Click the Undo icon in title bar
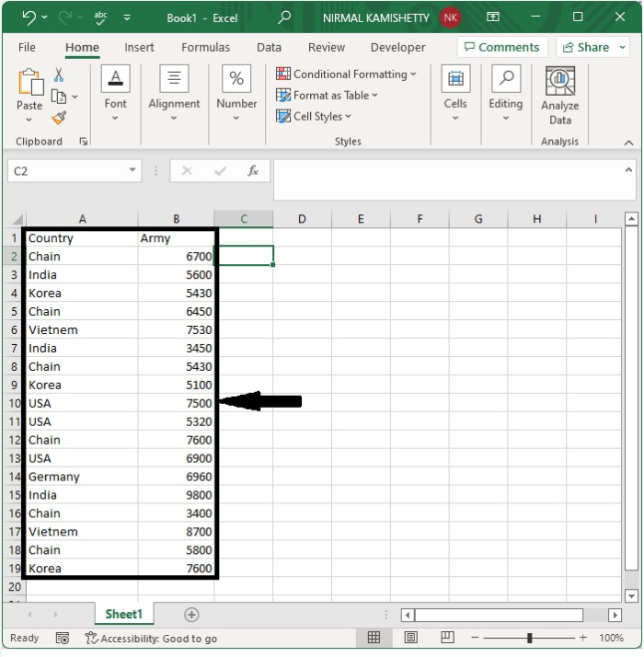 [29, 17]
